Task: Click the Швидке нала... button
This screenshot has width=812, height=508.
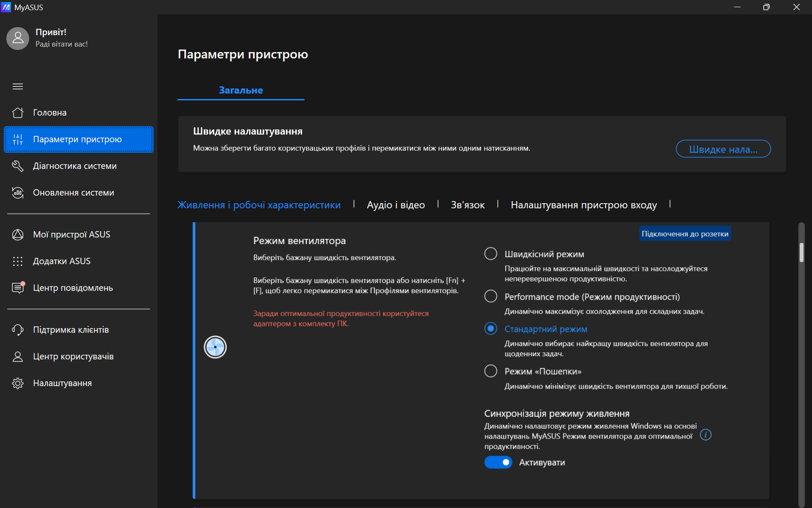Action: click(x=723, y=149)
